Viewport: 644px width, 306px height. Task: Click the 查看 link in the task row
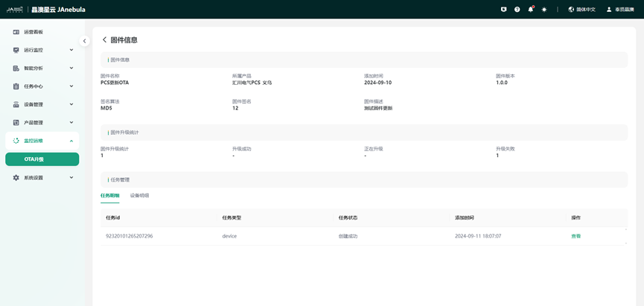pyautogui.click(x=576, y=236)
